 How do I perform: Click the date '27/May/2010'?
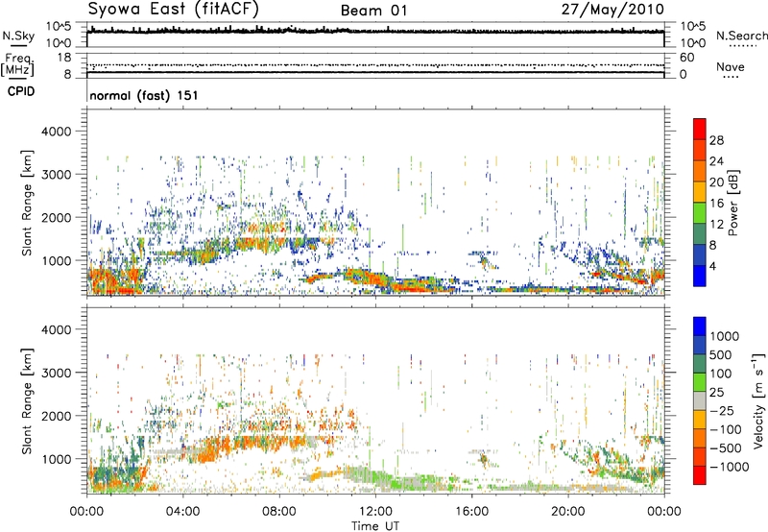click(x=612, y=10)
